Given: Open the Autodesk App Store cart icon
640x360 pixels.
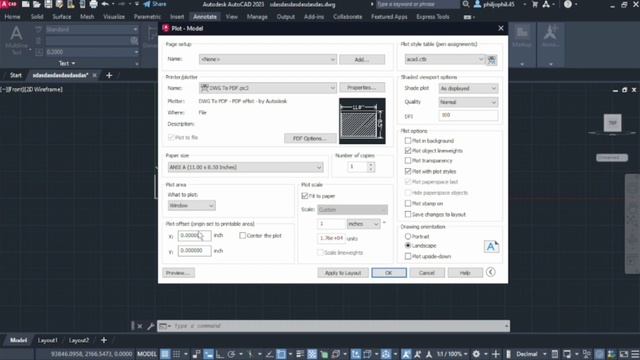Looking at the screenshot, I should [535, 4].
